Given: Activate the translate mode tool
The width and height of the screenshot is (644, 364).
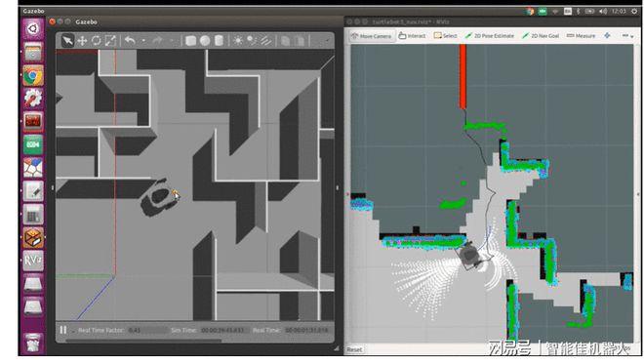Looking at the screenshot, I should pos(82,41).
